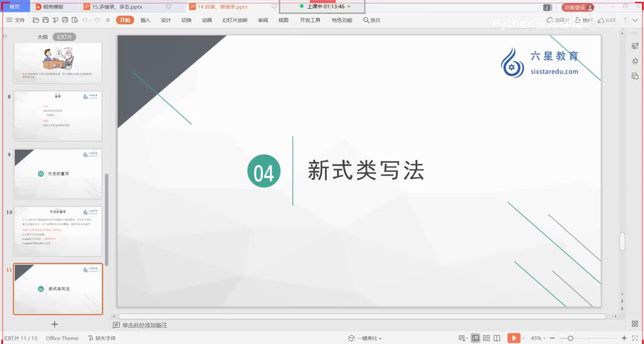This screenshot has height=344, width=644.
Task: Click the 查找 search command
Action: pos(372,20)
